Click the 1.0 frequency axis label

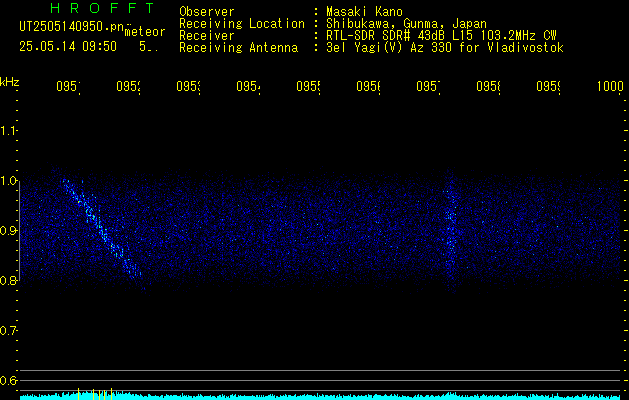pos(8,181)
